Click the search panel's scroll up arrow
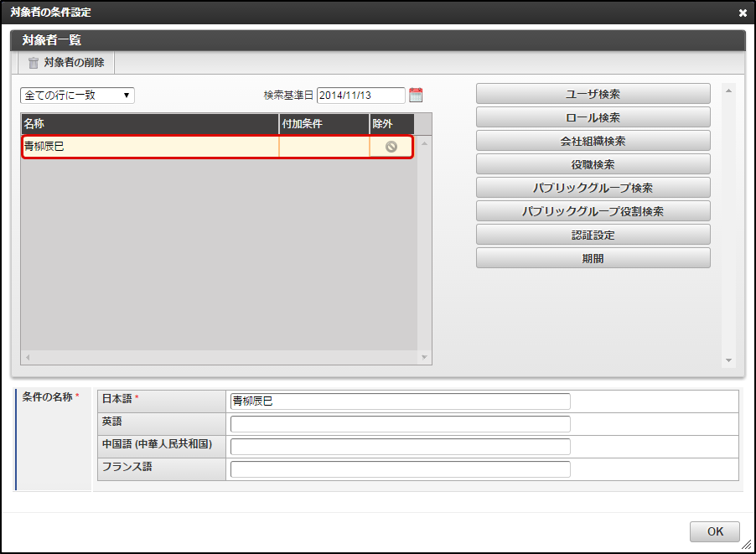Screen dimensions: 756x554 [728, 91]
